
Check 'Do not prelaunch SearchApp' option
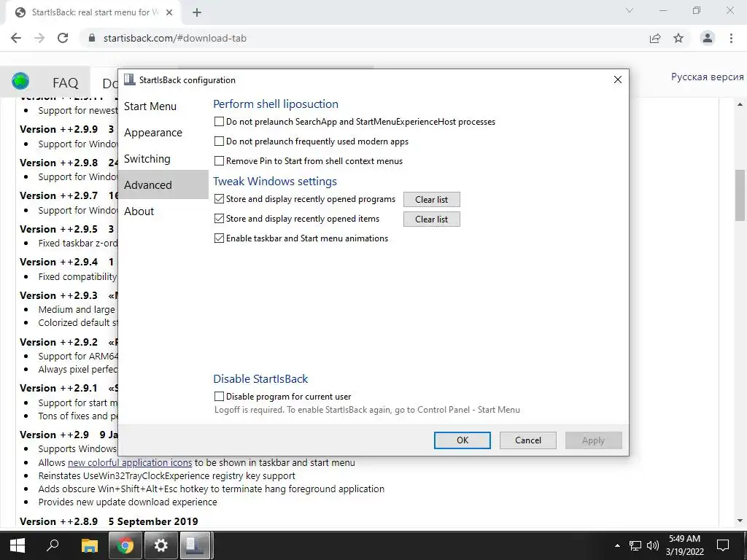click(219, 122)
